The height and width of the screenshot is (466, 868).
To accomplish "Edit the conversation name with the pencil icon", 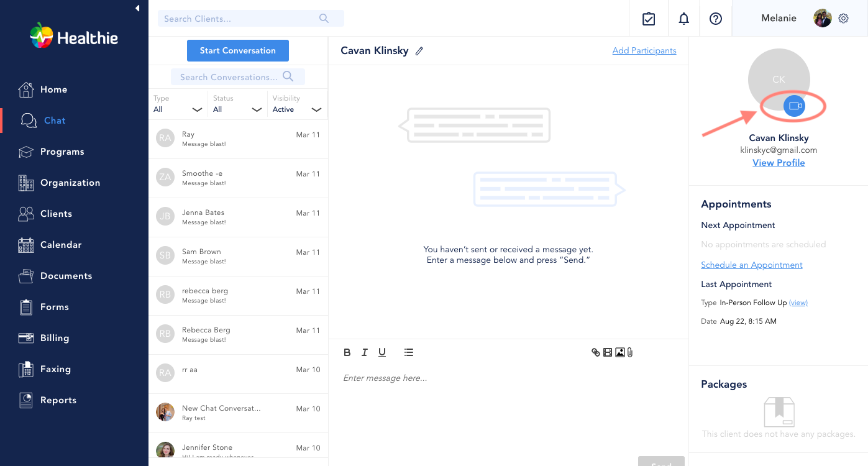I will pyautogui.click(x=419, y=50).
